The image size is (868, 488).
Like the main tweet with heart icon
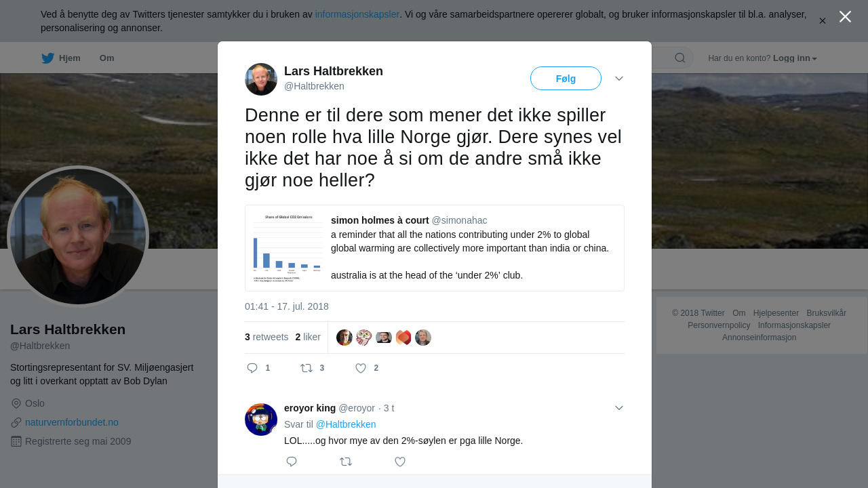coord(361,368)
